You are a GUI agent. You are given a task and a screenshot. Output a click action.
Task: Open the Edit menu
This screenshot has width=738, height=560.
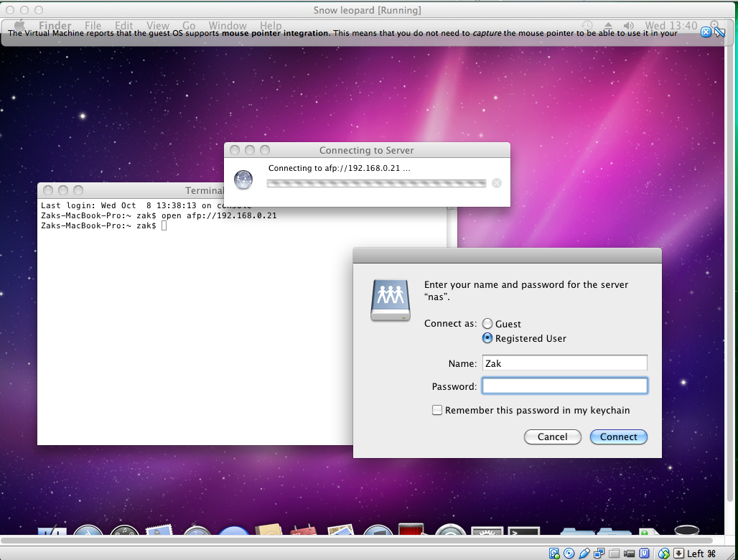[123, 25]
